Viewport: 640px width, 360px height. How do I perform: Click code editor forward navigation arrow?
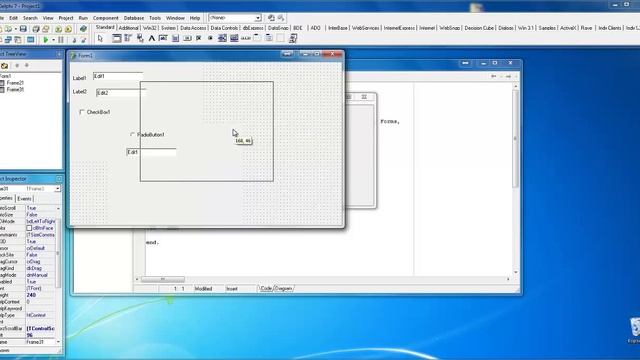point(508,76)
